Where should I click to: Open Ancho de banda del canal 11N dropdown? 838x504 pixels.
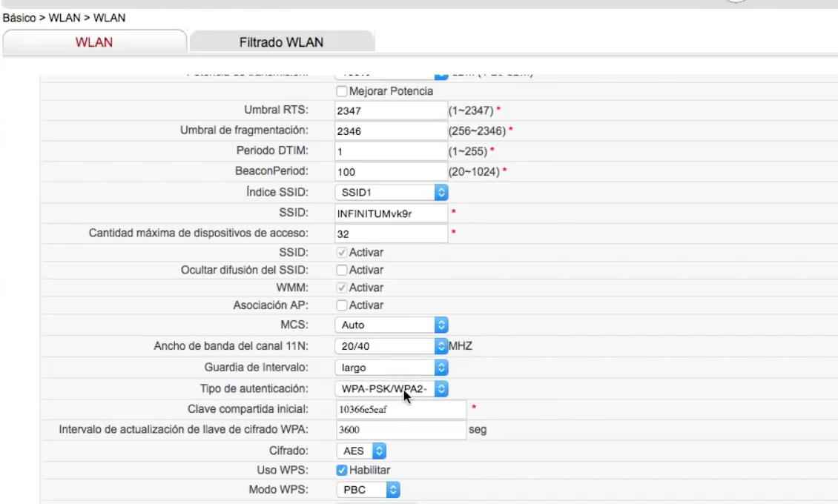click(391, 345)
